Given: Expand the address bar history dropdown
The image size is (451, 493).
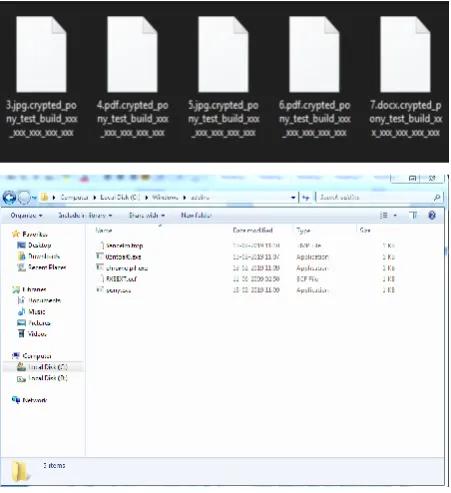Looking at the screenshot, I should [293, 198].
